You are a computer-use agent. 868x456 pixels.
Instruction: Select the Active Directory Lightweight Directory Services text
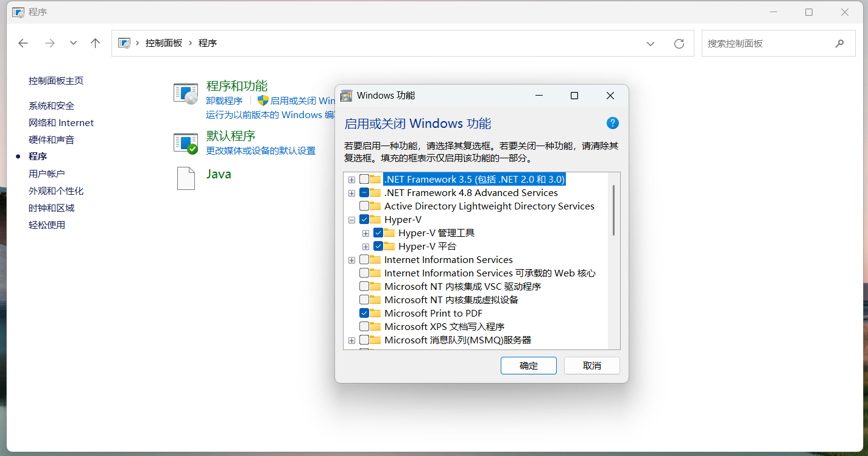point(489,206)
